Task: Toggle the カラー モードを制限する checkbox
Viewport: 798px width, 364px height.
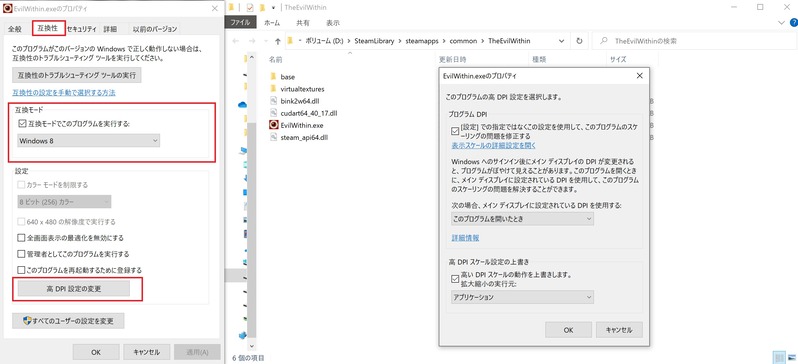Action: (21, 185)
